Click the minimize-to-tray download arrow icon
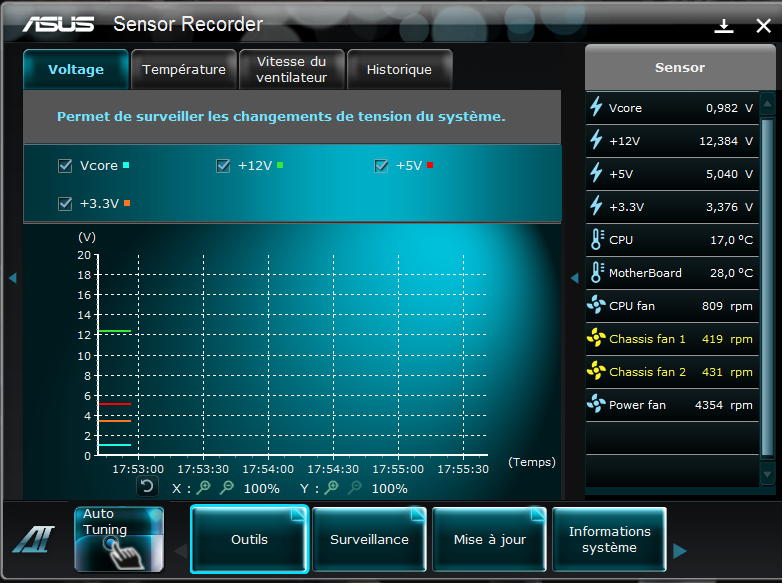The image size is (784, 586). (724, 26)
